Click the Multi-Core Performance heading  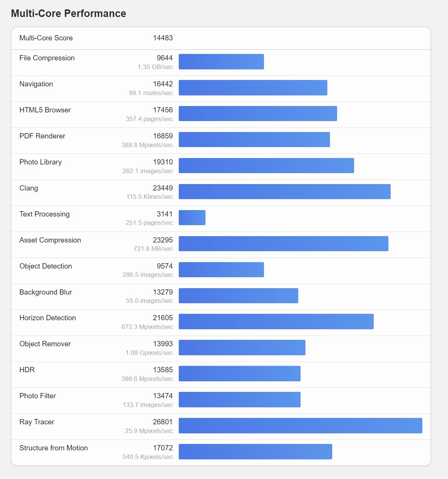69,13
